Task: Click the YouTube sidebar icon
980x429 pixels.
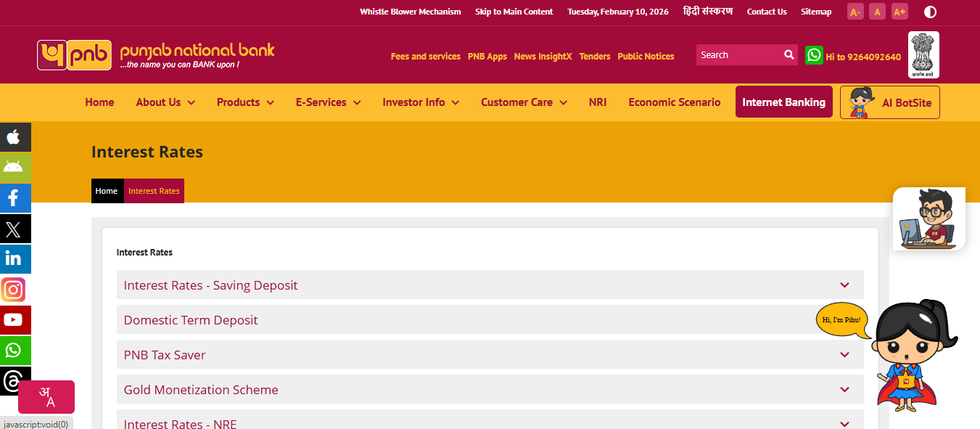Action: [x=15, y=320]
